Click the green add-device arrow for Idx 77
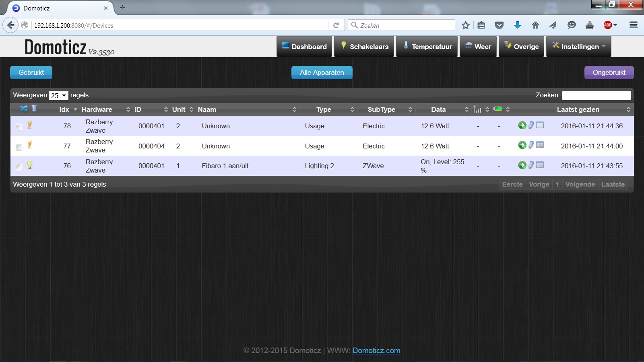This screenshot has height=362, width=644. 522,145
